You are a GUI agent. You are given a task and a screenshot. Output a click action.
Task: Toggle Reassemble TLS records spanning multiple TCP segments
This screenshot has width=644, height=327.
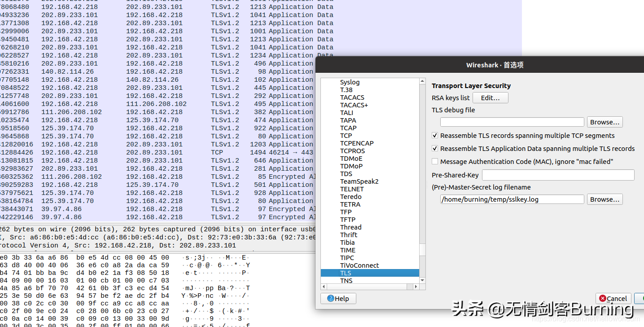click(x=434, y=136)
